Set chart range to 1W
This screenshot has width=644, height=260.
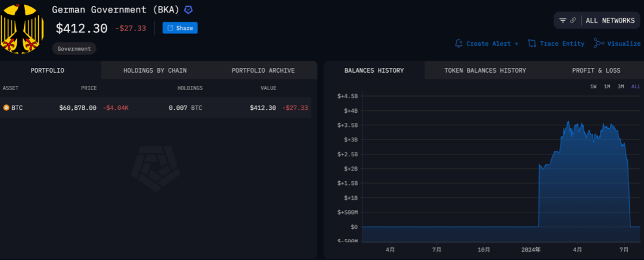pos(593,86)
